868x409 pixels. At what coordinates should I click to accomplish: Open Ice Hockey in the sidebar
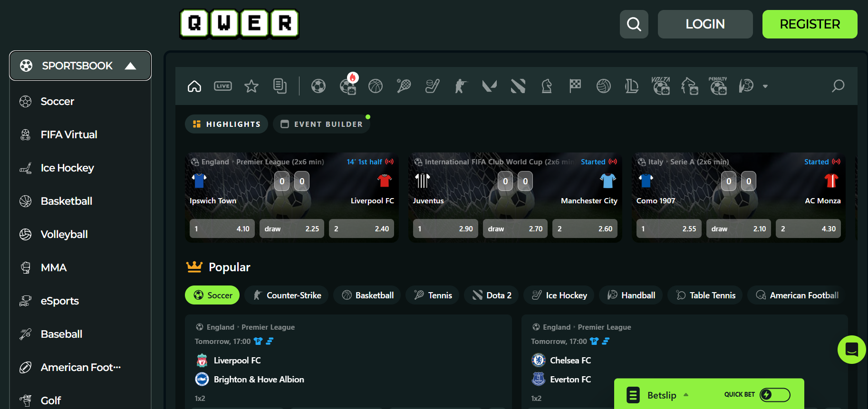(x=67, y=168)
